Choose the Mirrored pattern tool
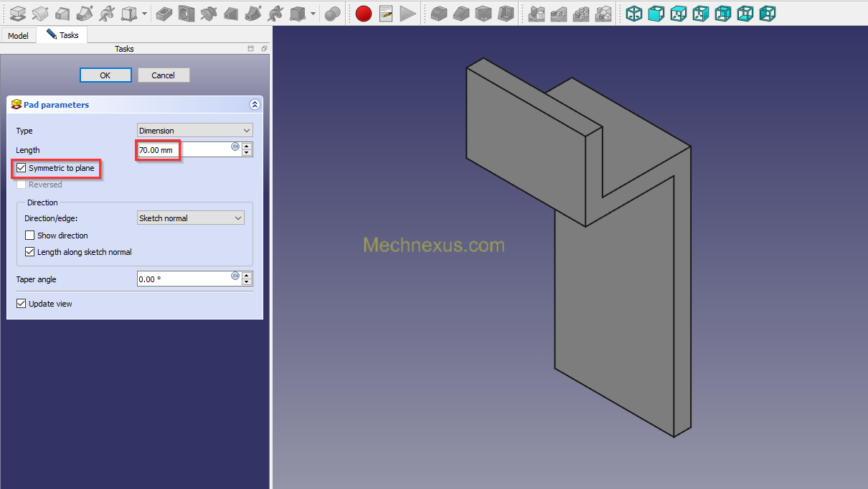The image size is (868, 489). [537, 13]
